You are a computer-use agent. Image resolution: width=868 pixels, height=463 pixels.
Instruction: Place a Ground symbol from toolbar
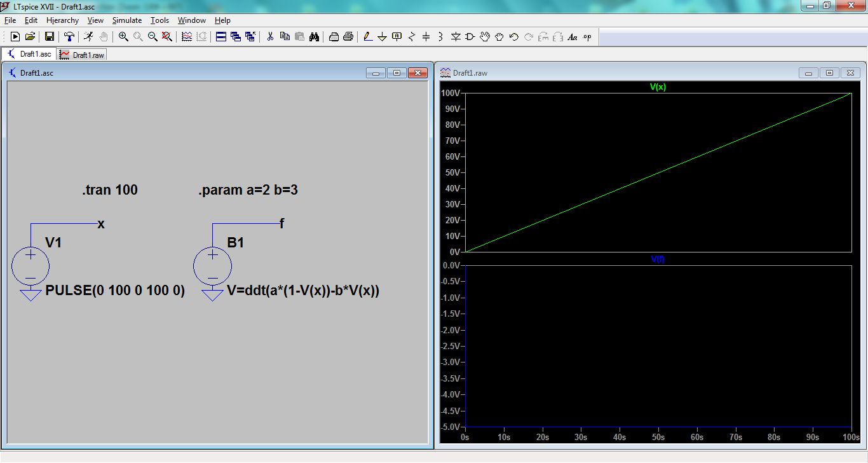pos(383,37)
